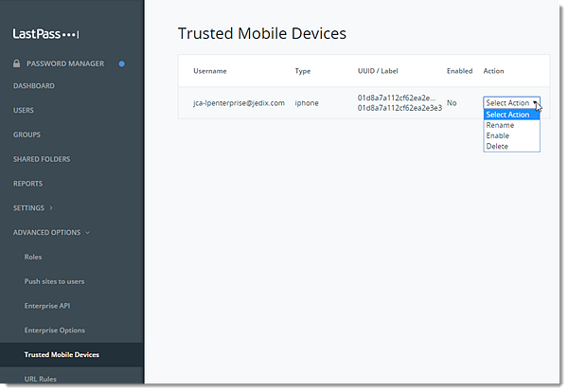This screenshot has height=392, width=568.
Task: Click the Action column header
Action: pyautogui.click(x=493, y=71)
